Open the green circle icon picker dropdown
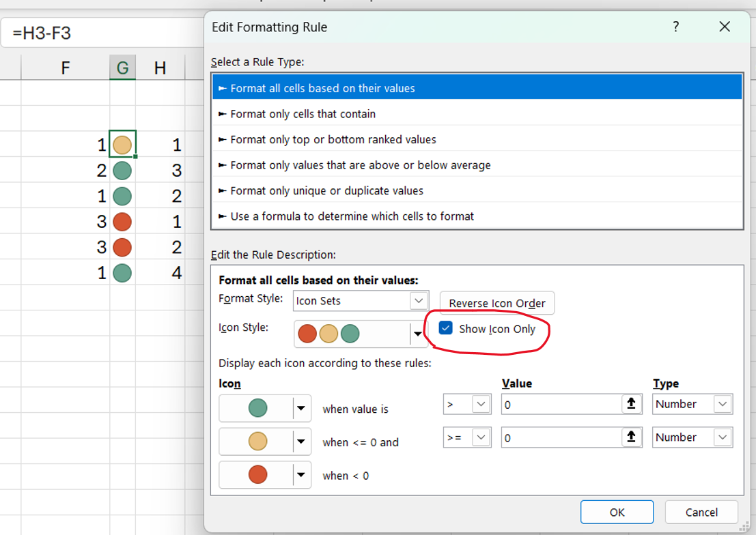The height and width of the screenshot is (535, 756). click(301, 408)
